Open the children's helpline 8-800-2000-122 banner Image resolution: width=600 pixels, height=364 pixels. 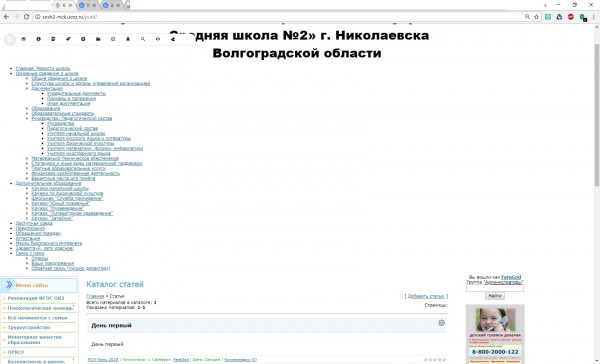click(x=495, y=335)
